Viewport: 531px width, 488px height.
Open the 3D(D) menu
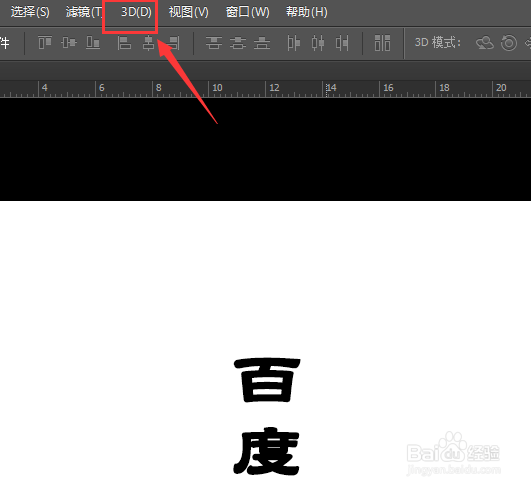136,12
